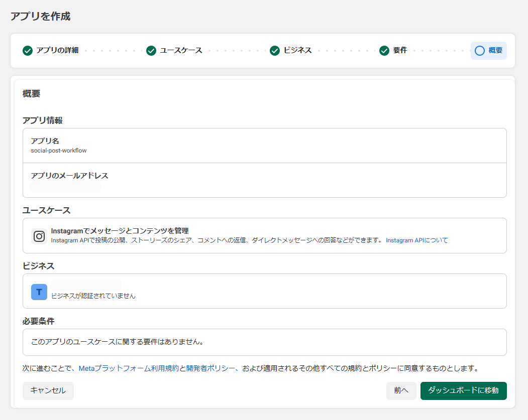Click the Instagramでメッセージとコンテンツを管理 title
The width and height of the screenshot is (528, 420).
coord(120,231)
